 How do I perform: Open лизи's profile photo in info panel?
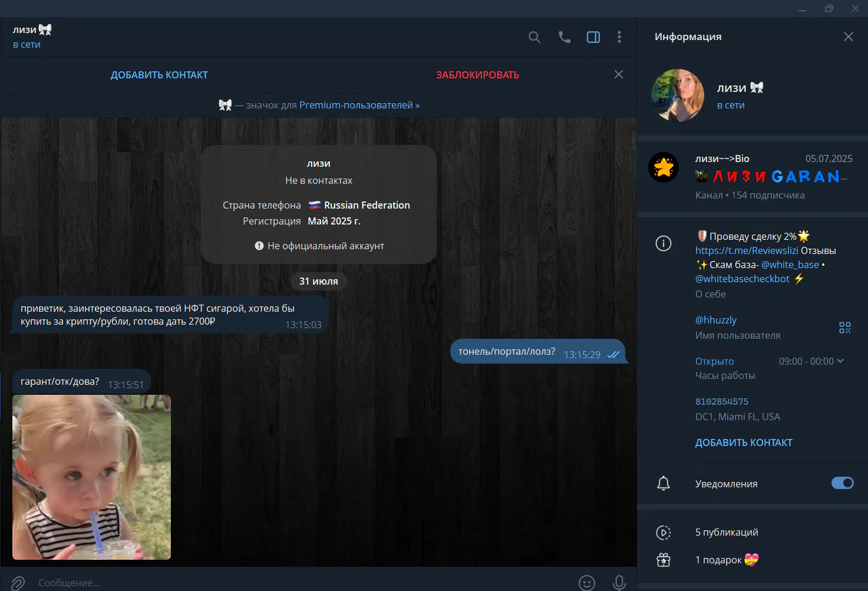pyautogui.click(x=678, y=95)
